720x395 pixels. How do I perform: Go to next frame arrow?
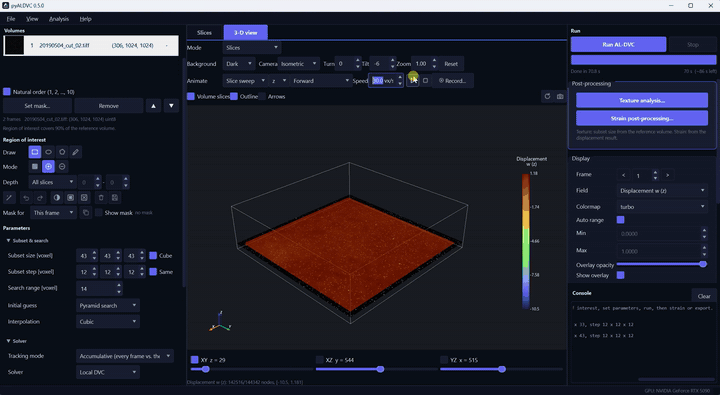pos(667,175)
